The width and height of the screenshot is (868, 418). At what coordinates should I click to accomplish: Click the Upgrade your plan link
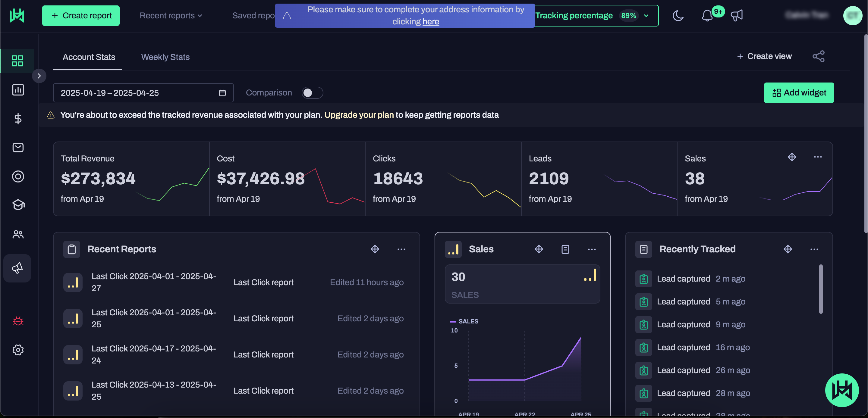pos(359,115)
